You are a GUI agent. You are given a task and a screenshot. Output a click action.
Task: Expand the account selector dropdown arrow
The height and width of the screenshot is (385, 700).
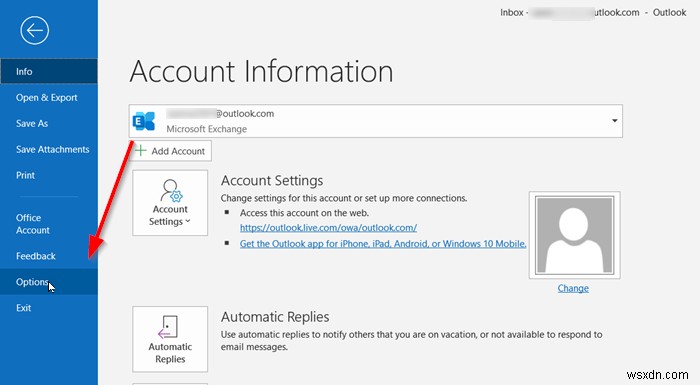tap(615, 121)
